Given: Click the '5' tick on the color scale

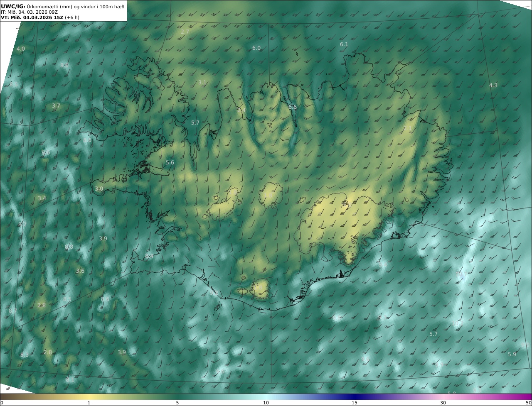Looking at the screenshot, I should click(x=177, y=403).
